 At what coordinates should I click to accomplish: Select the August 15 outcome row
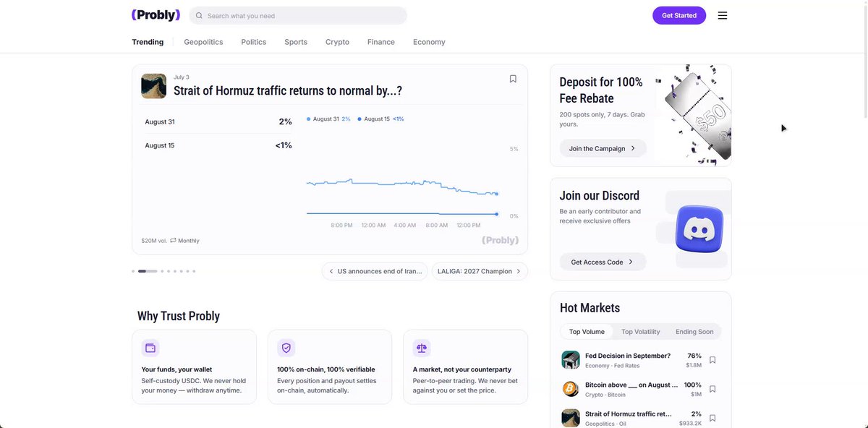[218, 145]
